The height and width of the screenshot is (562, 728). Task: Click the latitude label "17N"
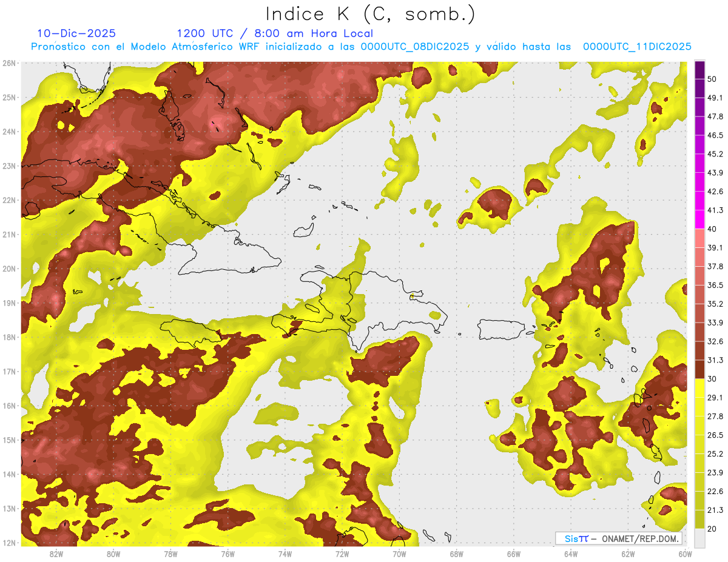(9, 372)
